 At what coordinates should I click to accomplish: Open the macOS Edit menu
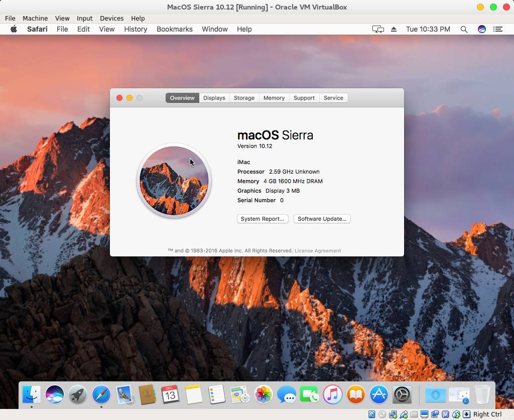click(83, 29)
